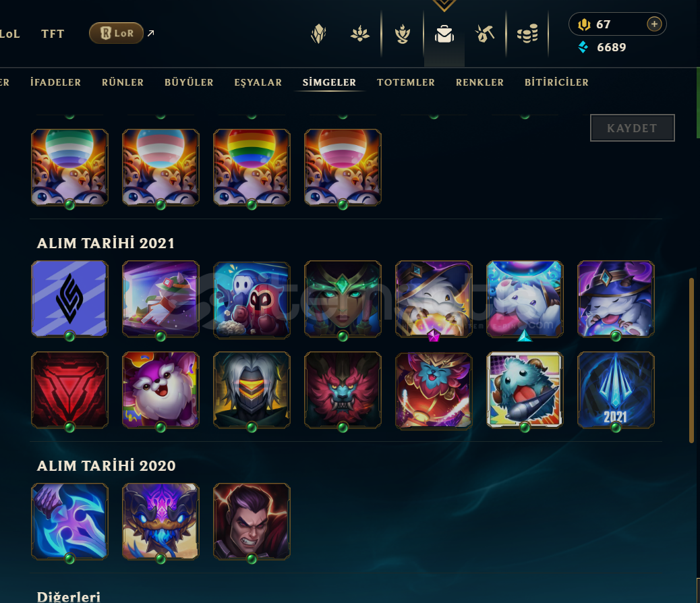Open the lotus flower icon in top navigation
Viewport: 700px width, 603px height.
coord(360,34)
